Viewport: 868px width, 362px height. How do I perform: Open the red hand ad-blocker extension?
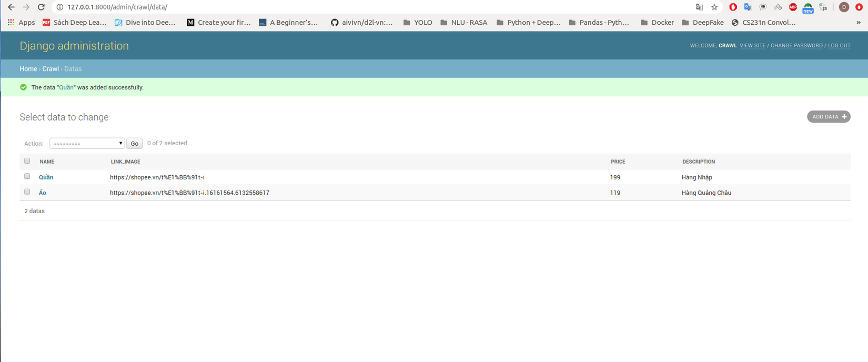tap(733, 7)
